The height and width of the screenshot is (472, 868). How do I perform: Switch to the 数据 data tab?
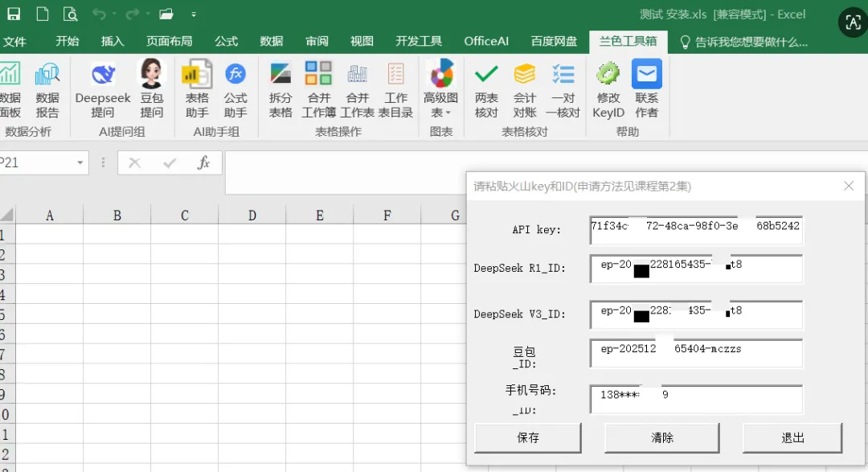272,42
